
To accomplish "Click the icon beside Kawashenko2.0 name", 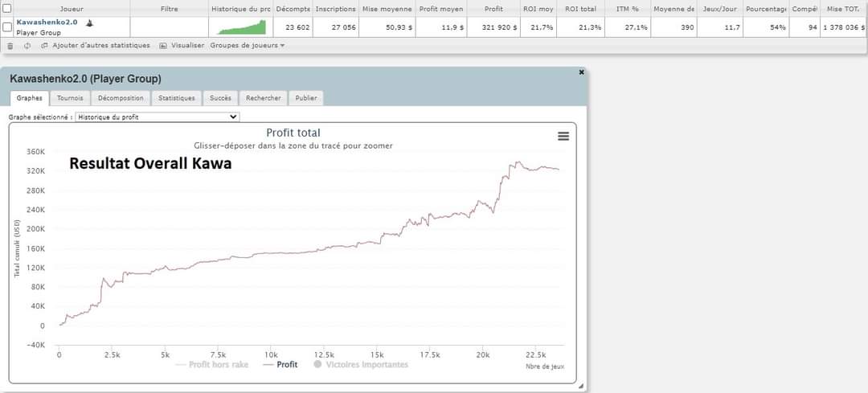I will pos(88,23).
